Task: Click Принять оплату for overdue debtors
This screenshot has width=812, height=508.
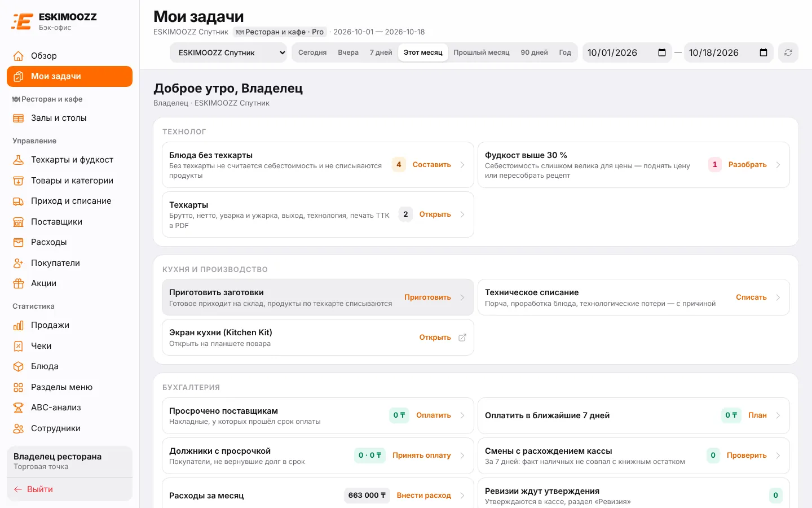Action: pyautogui.click(x=422, y=456)
